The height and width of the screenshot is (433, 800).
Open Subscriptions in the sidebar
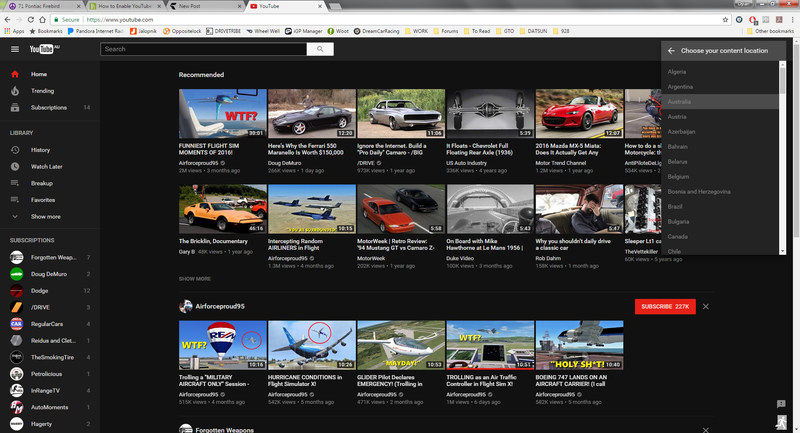click(50, 108)
